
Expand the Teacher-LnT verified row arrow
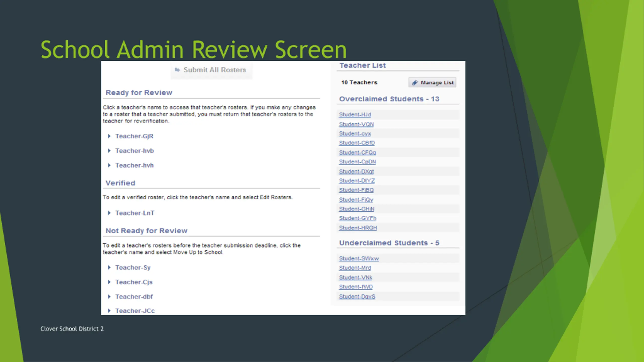[109, 213]
